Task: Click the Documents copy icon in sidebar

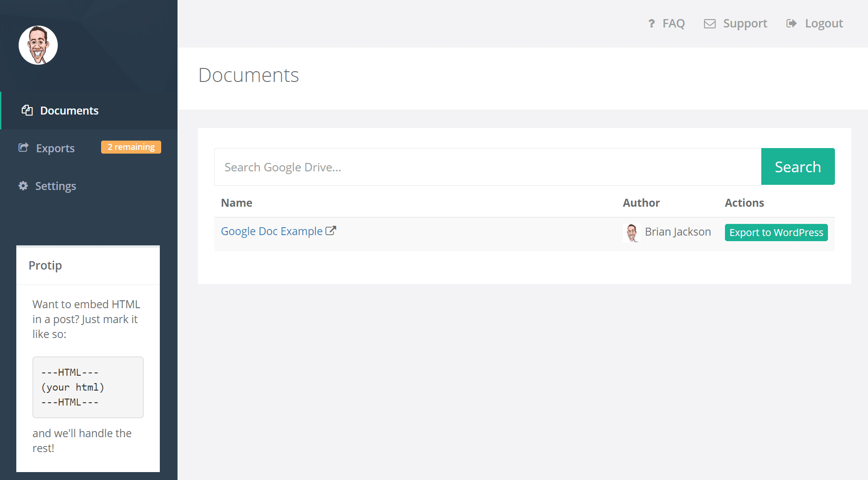Action: click(x=27, y=110)
